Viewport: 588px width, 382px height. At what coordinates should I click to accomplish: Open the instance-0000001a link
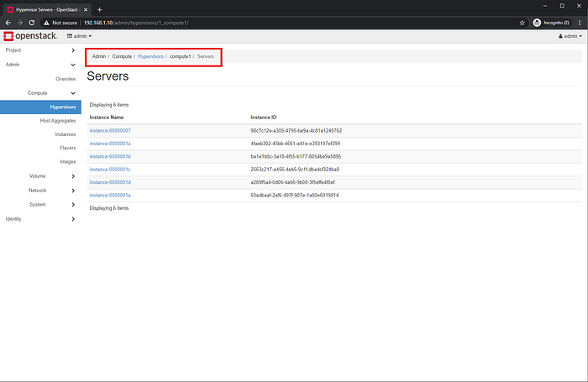pos(110,144)
